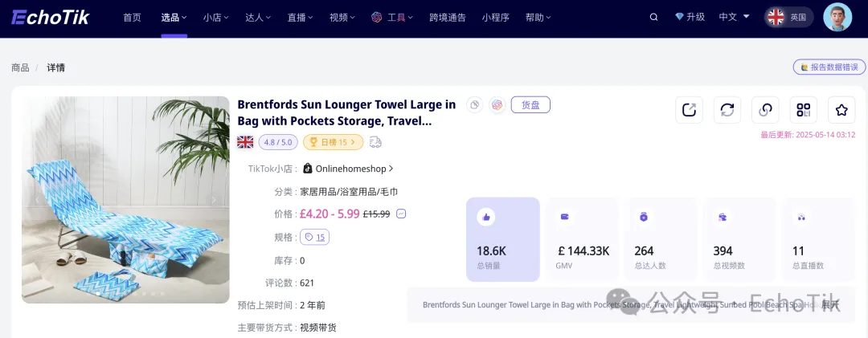Click the UK flag region selector

[789, 17]
